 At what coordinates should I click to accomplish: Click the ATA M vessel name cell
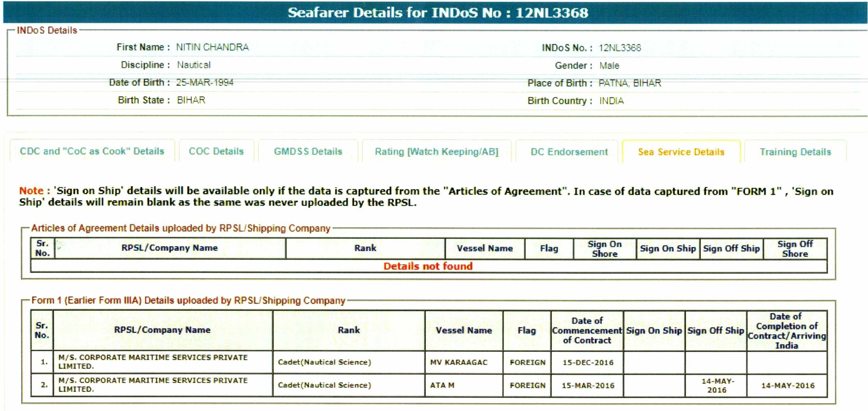pyautogui.click(x=442, y=385)
